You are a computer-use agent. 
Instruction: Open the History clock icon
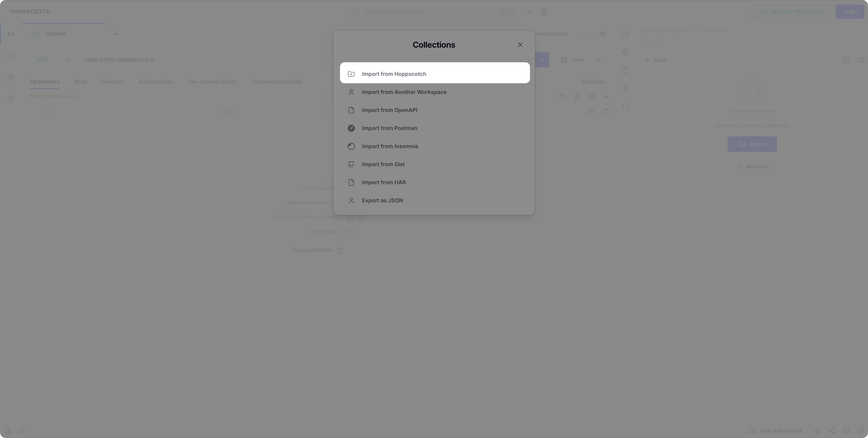click(625, 70)
